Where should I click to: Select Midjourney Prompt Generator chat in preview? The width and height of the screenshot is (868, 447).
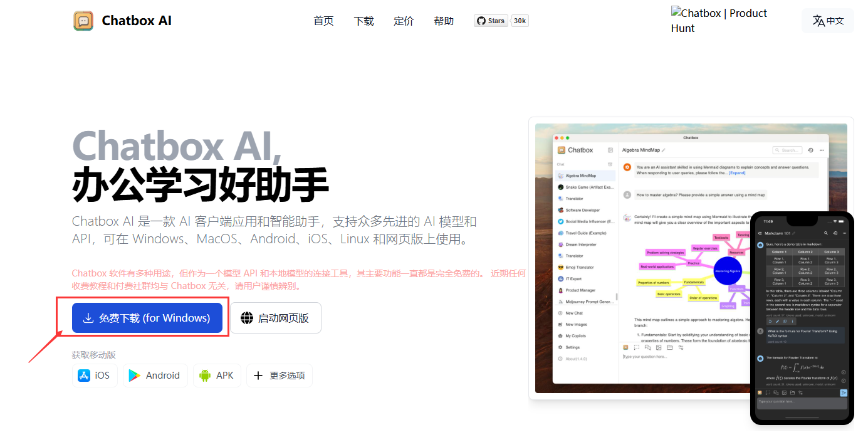click(x=586, y=302)
